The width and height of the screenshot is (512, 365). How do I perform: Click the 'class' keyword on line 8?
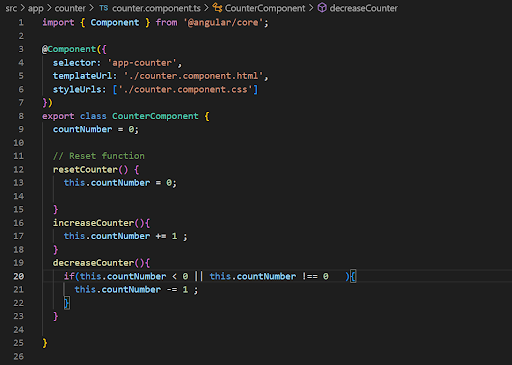pyautogui.click(x=93, y=116)
